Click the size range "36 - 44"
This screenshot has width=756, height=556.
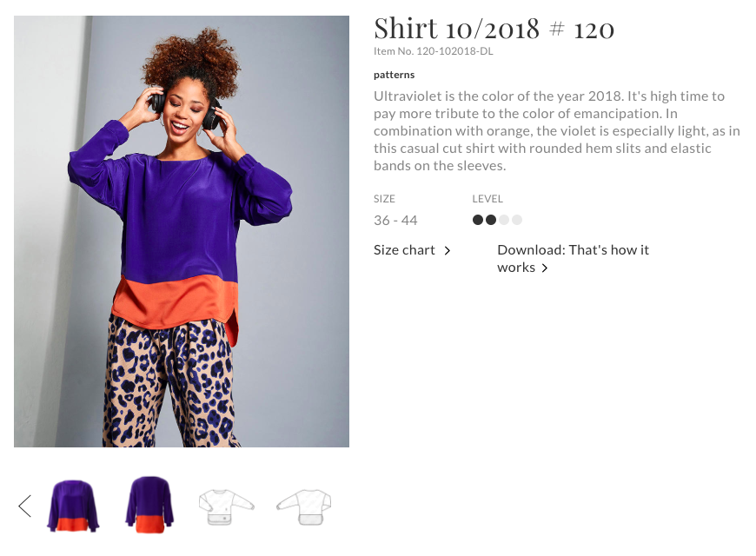395,221
